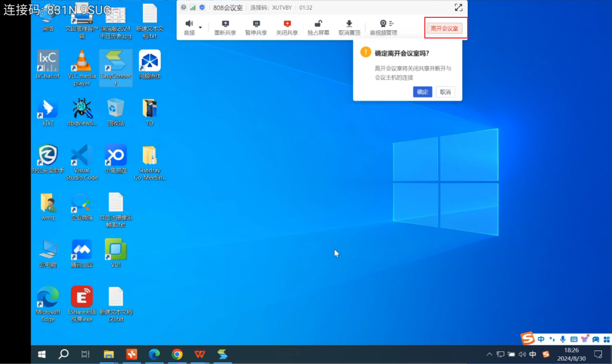
Task: Expand the audio dropdown arrow
Action: (200, 27)
